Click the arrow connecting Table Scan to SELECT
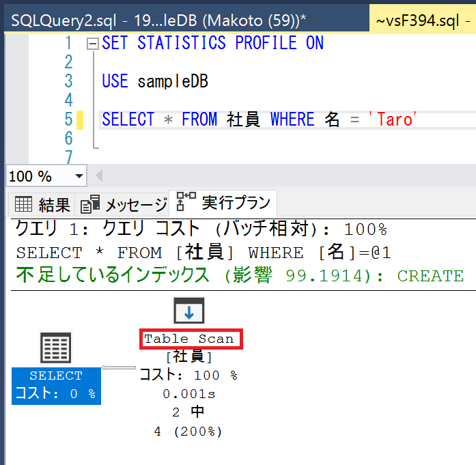The height and width of the screenshot is (465, 476). tap(118, 367)
